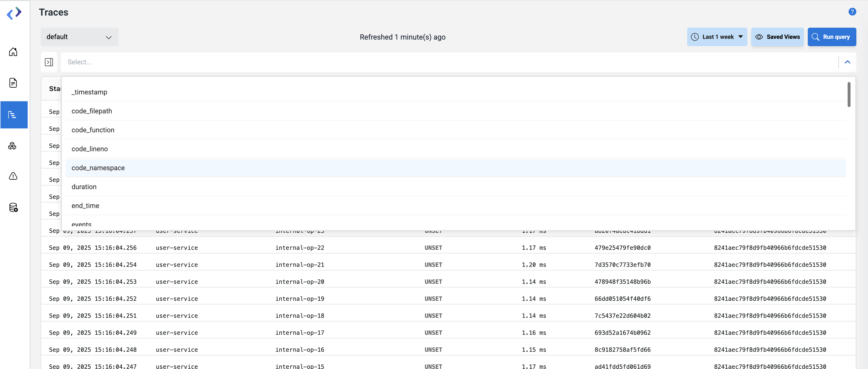This screenshot has width=868, height=369.
Task: Open the Traces sidebar icon
Action: (13, 115)
